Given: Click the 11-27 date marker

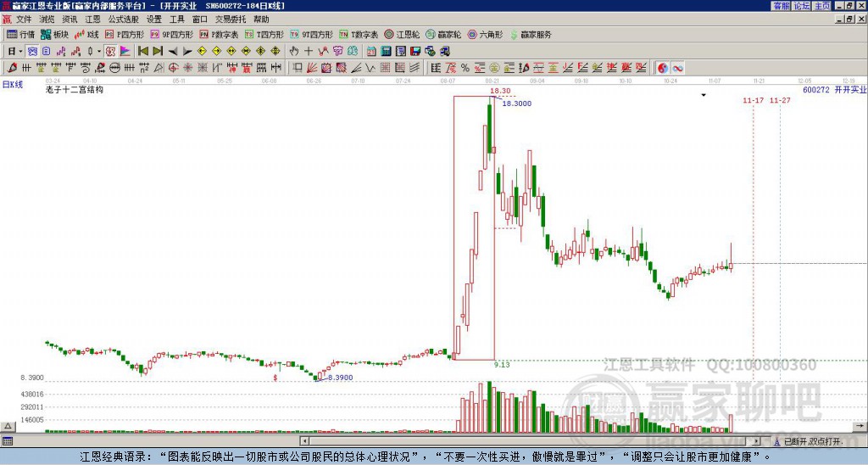Looking at the screenshot, I should 780,100.
